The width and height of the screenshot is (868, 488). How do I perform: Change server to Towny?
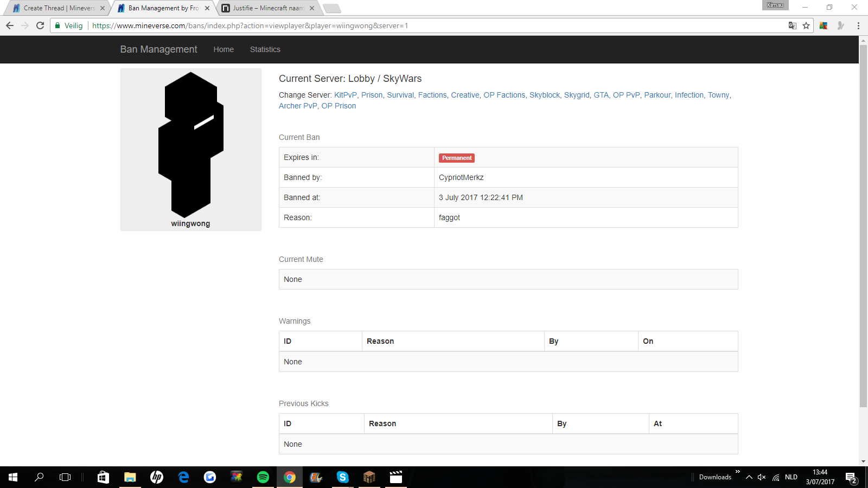click(x=719, y=95)
